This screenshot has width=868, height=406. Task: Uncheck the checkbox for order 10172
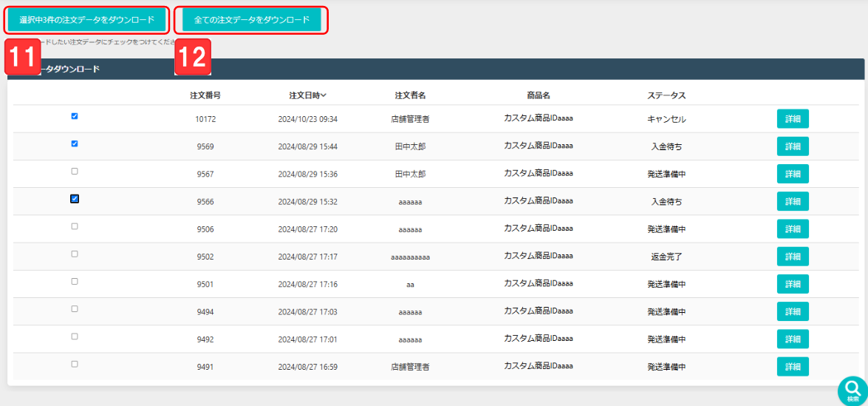pos(75,116)
